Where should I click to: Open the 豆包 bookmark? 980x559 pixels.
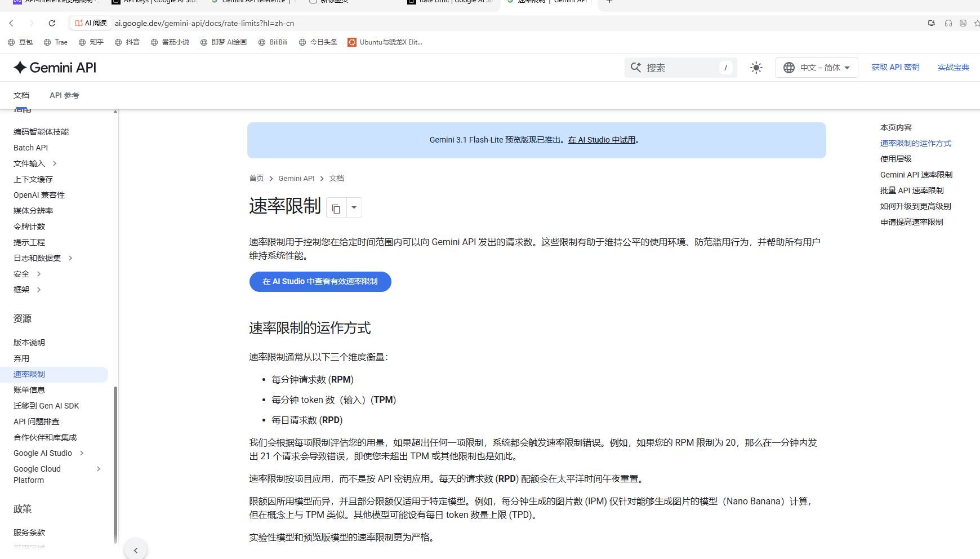coord(20,42)
